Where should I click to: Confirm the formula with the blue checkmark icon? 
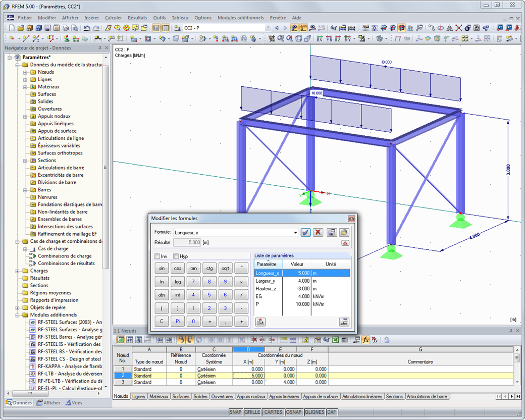(305, 233)
